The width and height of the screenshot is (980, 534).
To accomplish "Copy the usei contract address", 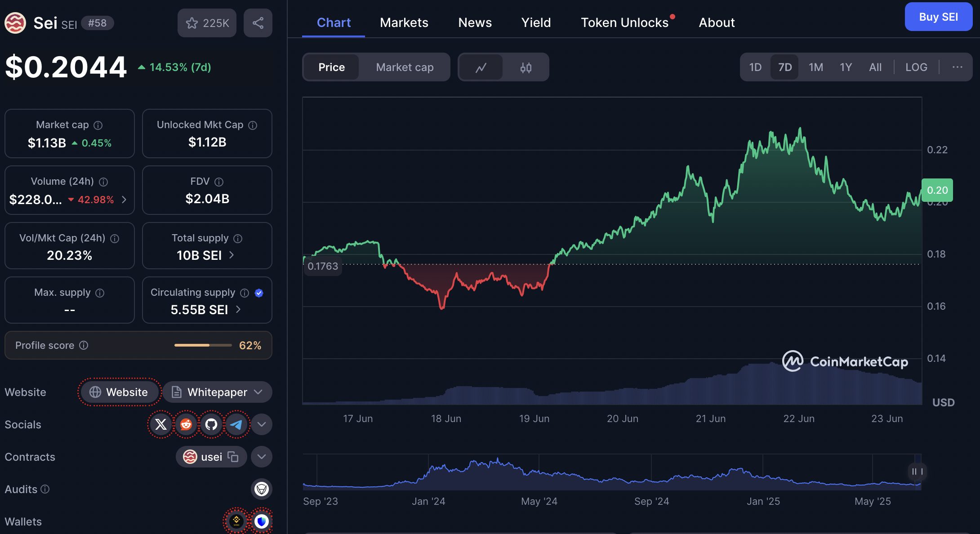I will click(x=233, y=457).
